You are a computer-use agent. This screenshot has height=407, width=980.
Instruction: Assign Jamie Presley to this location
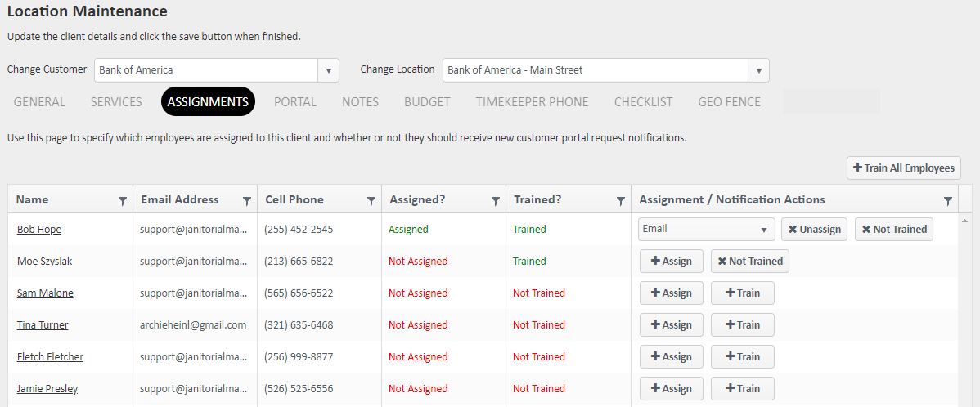[671, 389]
